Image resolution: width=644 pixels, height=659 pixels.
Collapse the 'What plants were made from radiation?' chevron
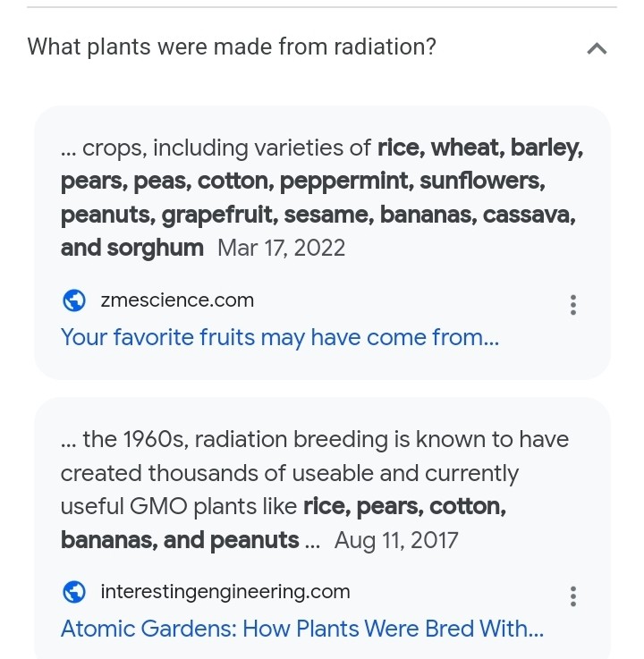pos(597,49)
